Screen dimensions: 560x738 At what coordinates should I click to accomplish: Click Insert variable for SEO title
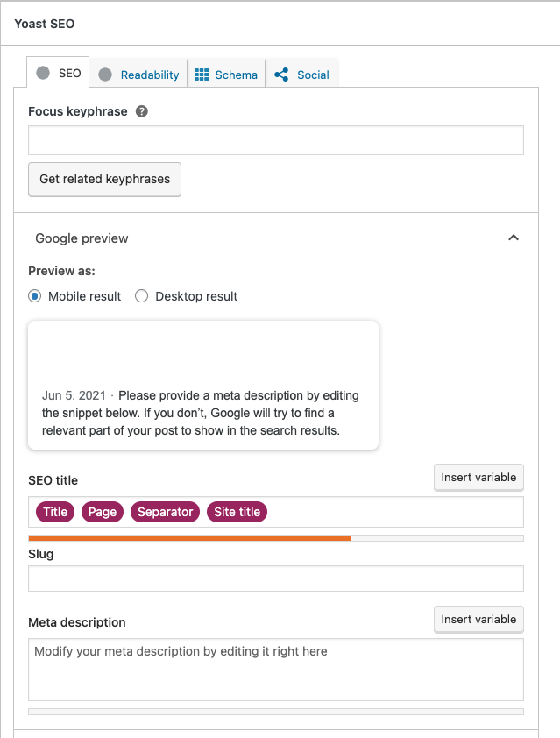478,478
